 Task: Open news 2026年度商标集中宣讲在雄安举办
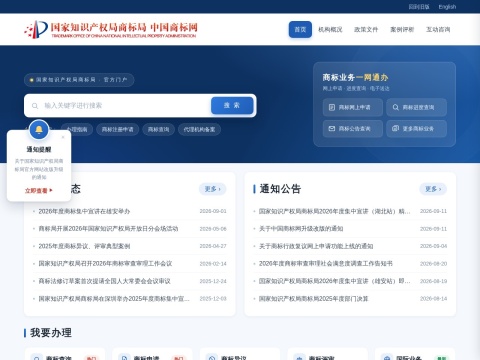coord(84,211)
